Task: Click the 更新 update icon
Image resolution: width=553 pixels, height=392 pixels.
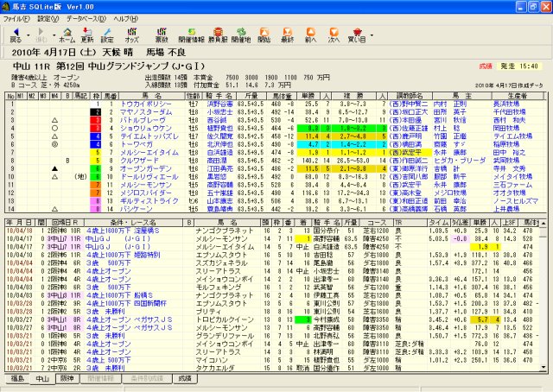Action: point(87,32)
